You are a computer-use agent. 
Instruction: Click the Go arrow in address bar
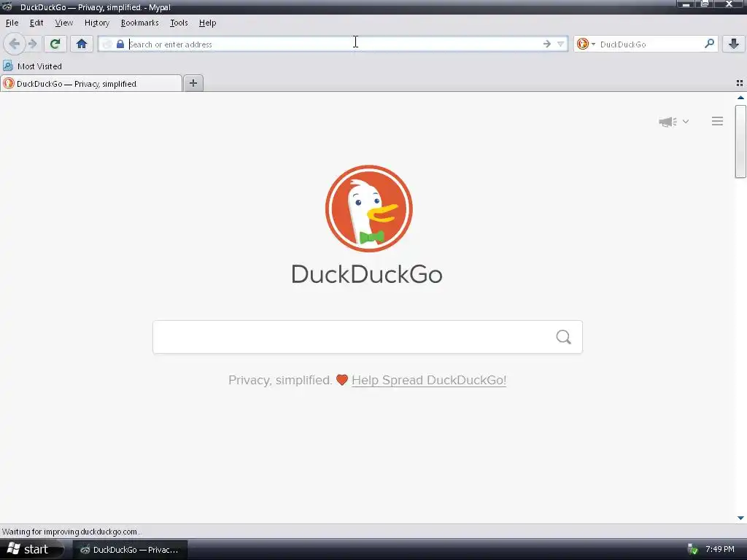click(547, 44)
